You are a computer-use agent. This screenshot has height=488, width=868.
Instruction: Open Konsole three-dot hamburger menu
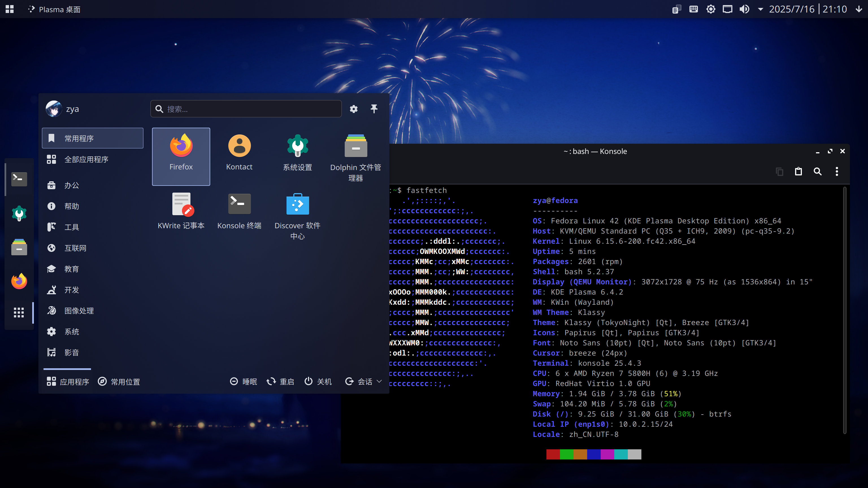pyautogui.click(x=837, y=171)
